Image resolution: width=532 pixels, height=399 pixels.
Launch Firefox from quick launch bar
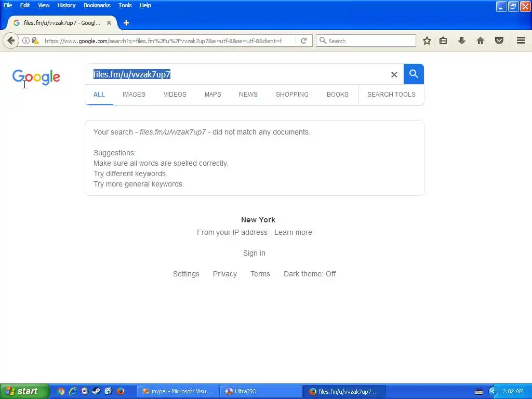point(121,391)
